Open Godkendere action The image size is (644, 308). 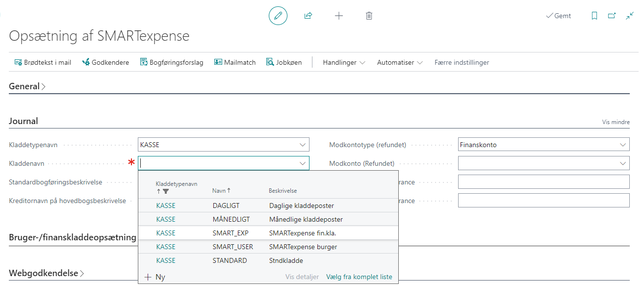pos(105,62)
